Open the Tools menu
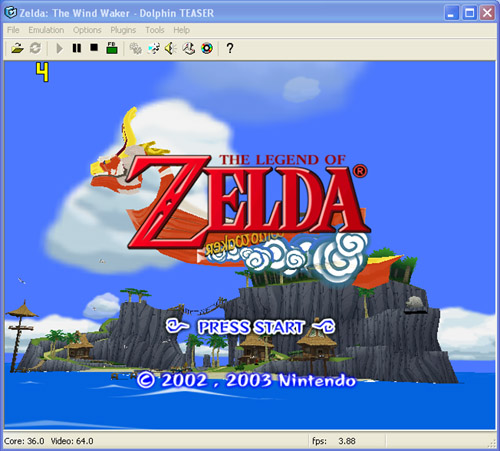This screenshot has width=500, height=451. (x=155, y=30)
